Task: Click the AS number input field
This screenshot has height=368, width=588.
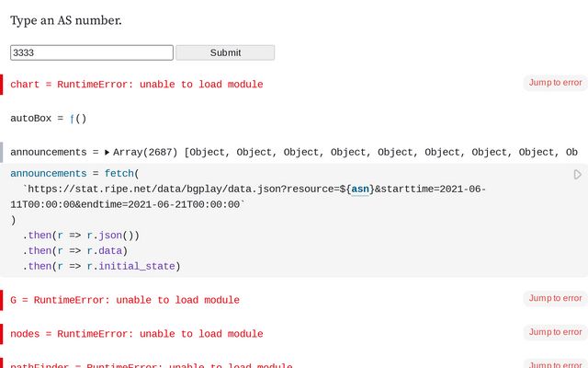Action: click(x=92, y=52)
